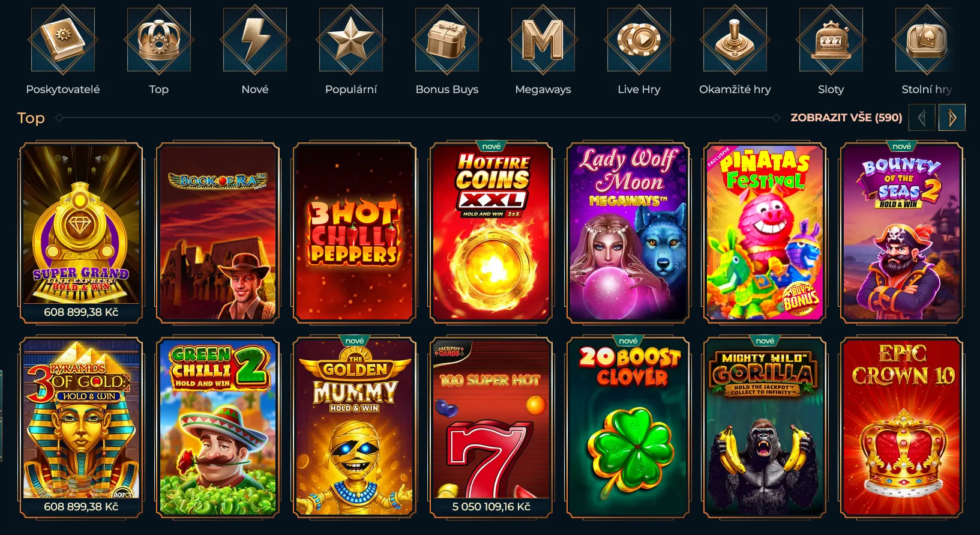Open the 3 Hot Chilli Peppers game
This screenshot has width=980, height=535.
point(355,233)
